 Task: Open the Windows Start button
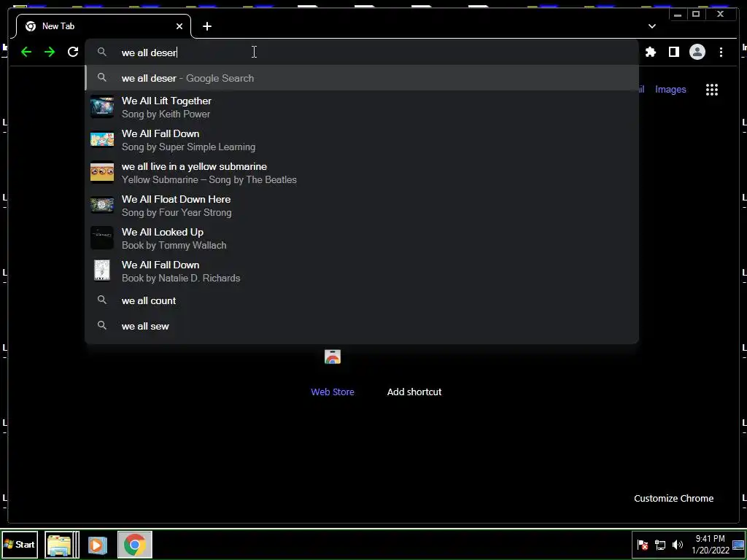[x=20, y=544]
